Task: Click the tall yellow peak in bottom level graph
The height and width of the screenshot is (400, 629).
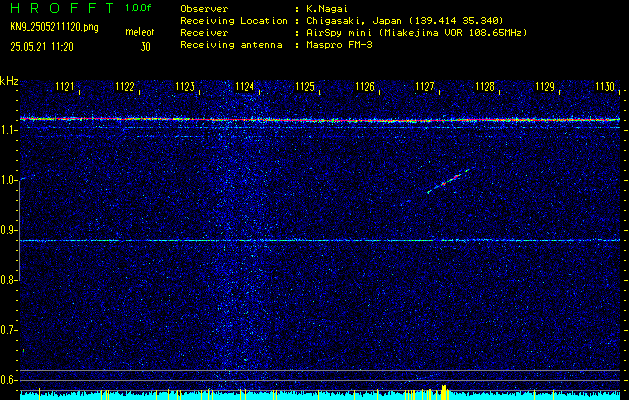Action: tap(444, 392)
